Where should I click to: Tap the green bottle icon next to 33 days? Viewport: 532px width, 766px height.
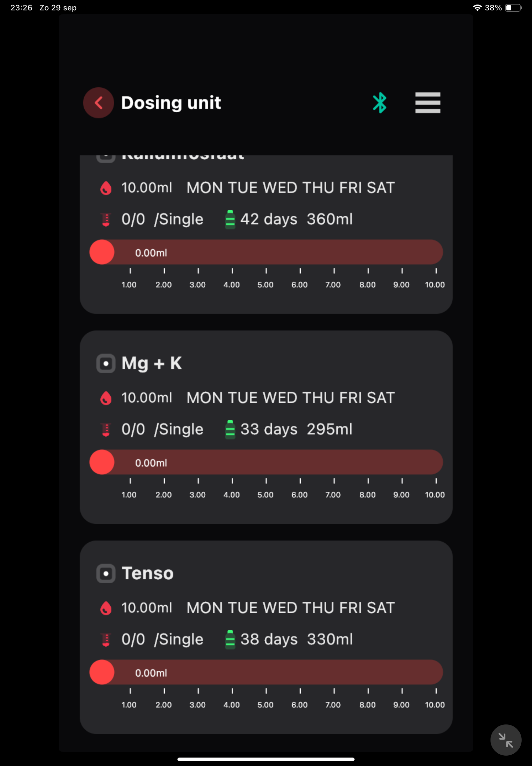click(x=230, y=429)
